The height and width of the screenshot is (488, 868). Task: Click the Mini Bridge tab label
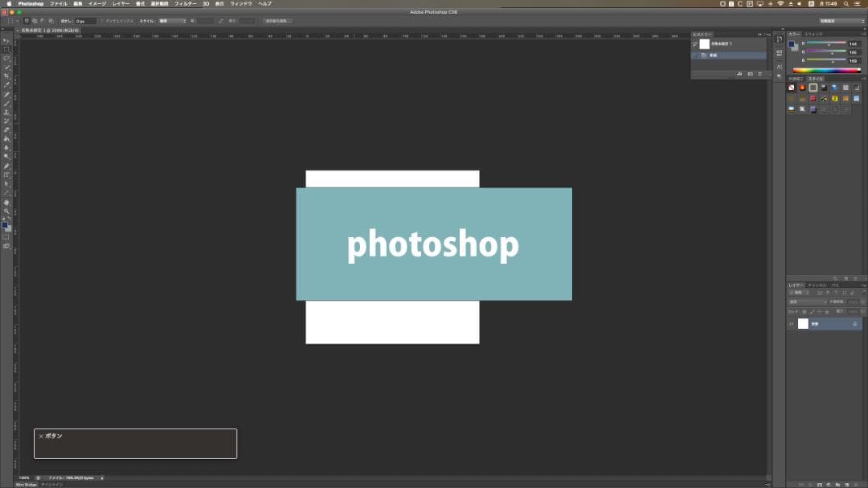pyautogui.click(x=27, y=485)
